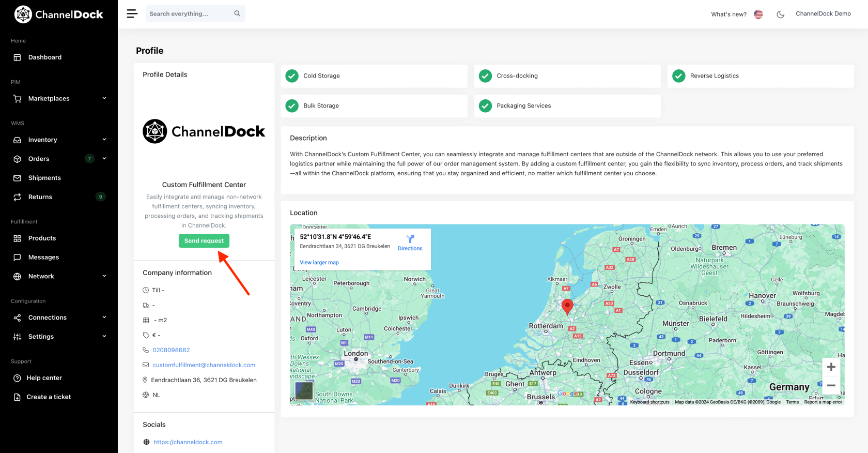Viewport: 868px width, 453px height.
Task: Expand the Inventory menu chevron
Action: (x=104, y=140)
